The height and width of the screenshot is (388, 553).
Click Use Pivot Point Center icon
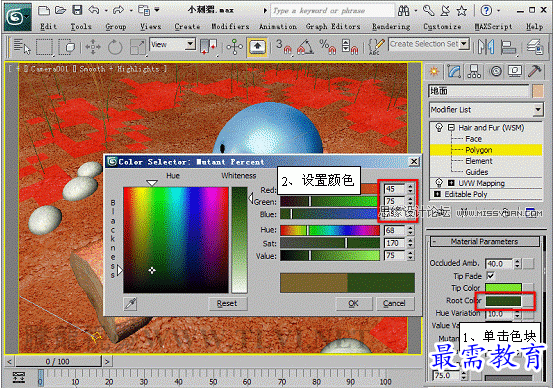tap(209, 47)
